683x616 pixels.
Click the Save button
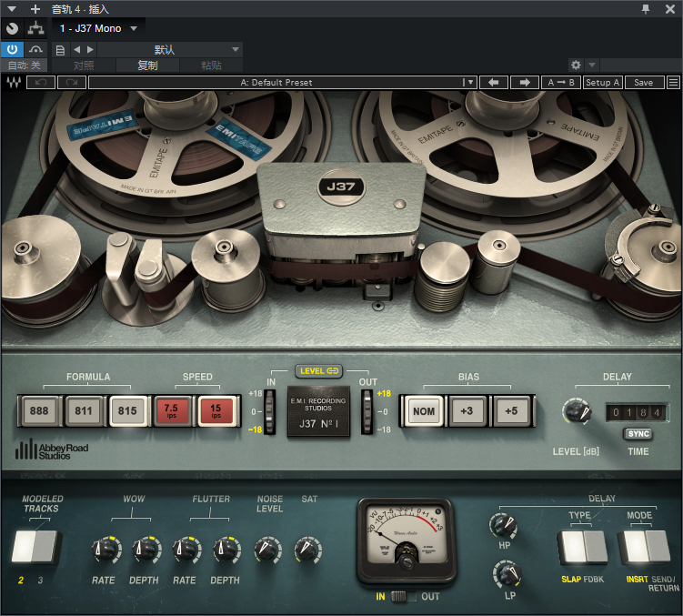pos(644,82)
